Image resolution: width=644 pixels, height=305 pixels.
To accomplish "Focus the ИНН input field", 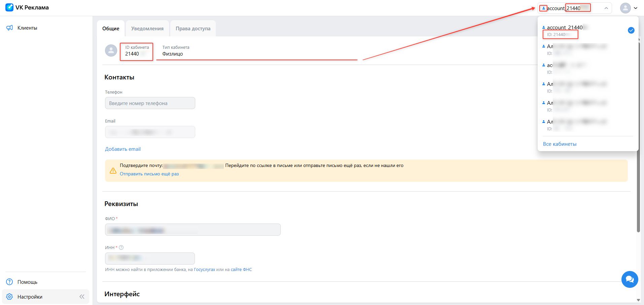I will [150, 259].
